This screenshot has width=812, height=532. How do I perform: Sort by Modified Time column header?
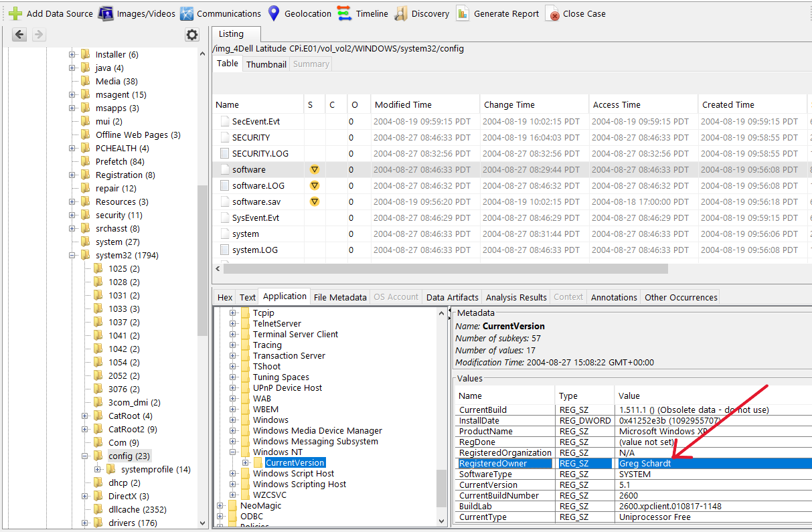(403, 104)
